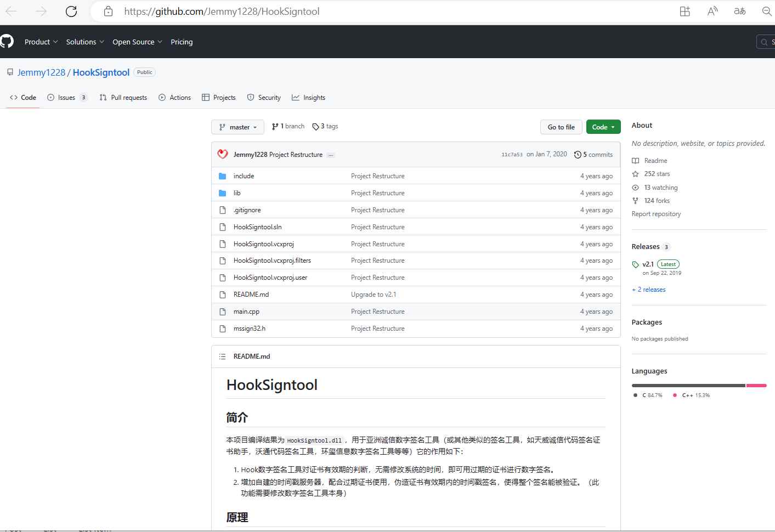Image resolution: width=775 pixels, height=532 pixels.
Task: Click the repository icon beside Jemmy1228
Action: (x=10, y=72)
